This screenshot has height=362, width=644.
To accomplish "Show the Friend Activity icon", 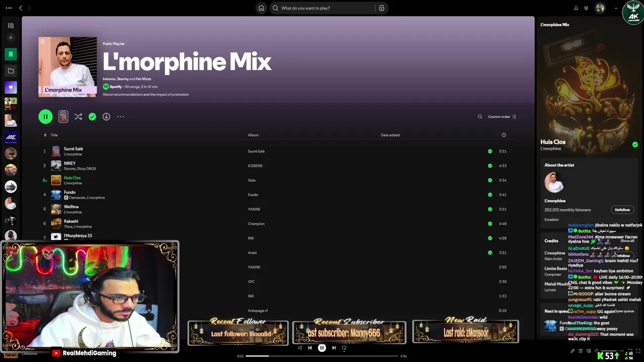I will [586, 8].
